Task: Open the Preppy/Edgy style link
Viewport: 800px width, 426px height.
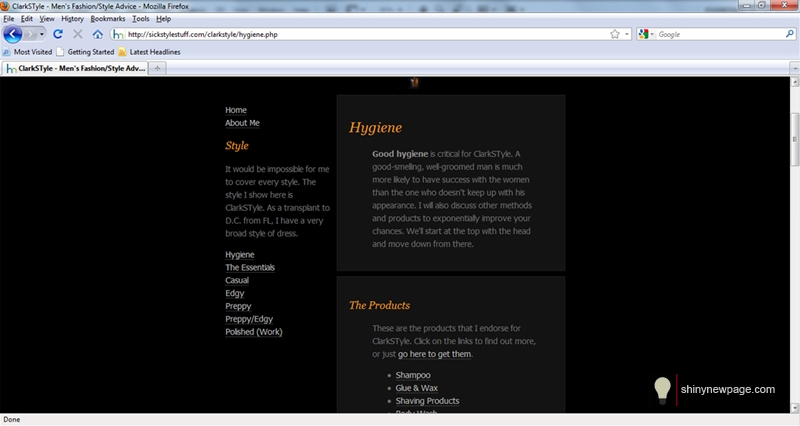Action: tap(249, 319)
